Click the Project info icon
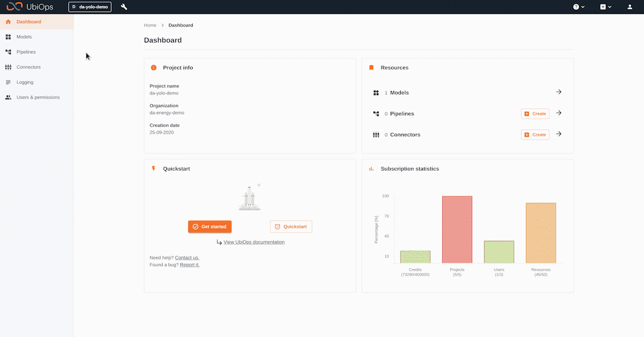This screenshot has height=337, width=644. point(153,68)
